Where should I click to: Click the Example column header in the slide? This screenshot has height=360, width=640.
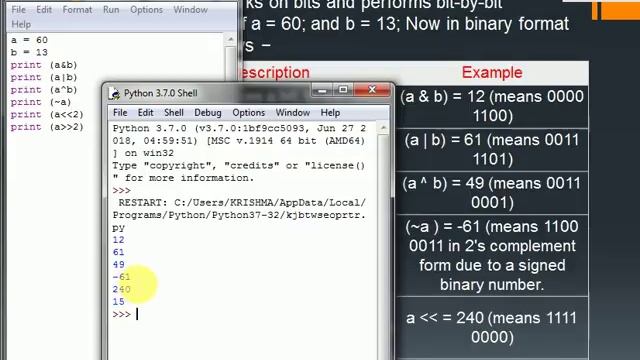pos(492,73)
